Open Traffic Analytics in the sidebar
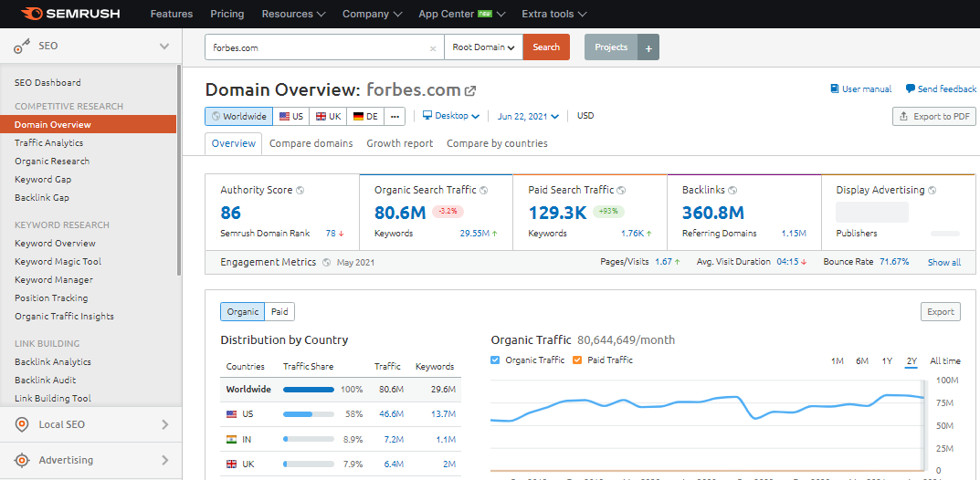Screen dimensions: 980x480 pos(48,143)
